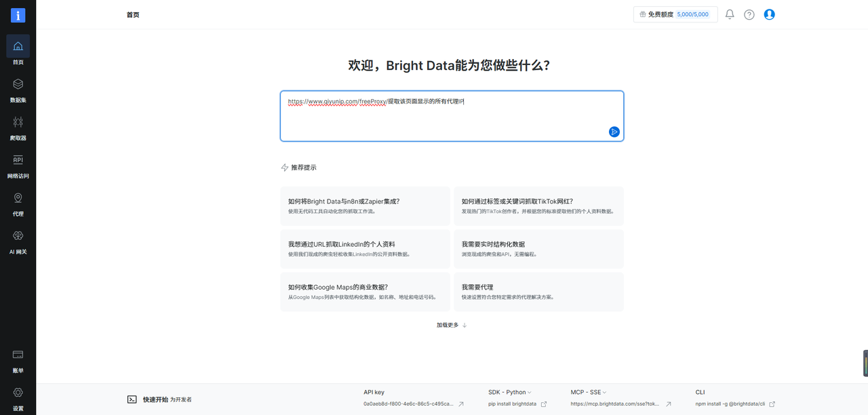The width and height of the screenshot is (868, 415).
Task: Open the help question mark icon
Action: pyautogui.click(x=749, y=14)
